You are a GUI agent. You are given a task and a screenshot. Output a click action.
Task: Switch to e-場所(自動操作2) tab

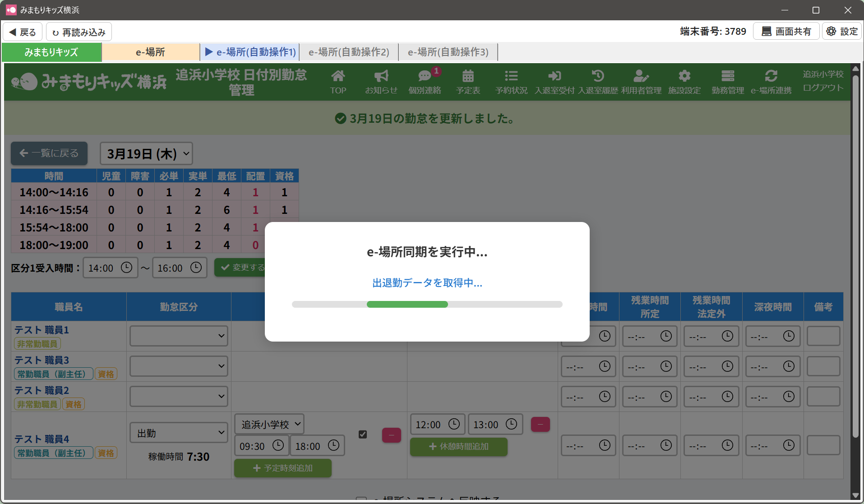pyautogui.click(x=349, y=52)
